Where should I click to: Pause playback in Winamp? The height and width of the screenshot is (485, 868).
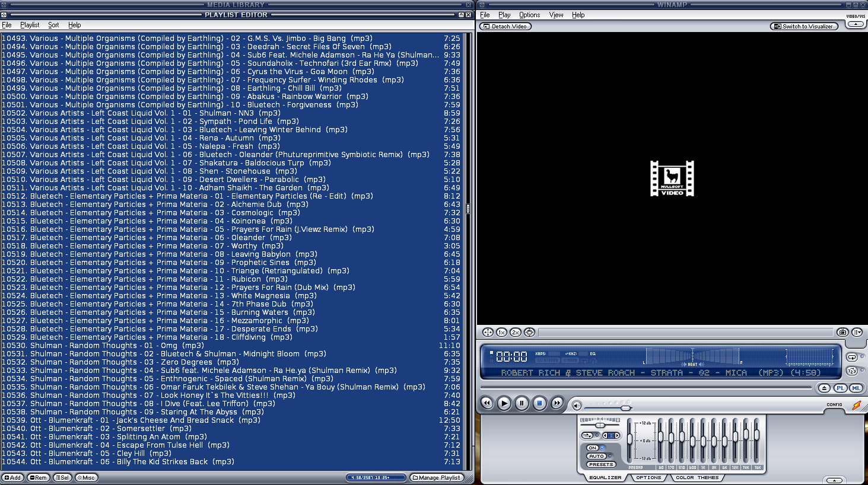click(522, 403)
